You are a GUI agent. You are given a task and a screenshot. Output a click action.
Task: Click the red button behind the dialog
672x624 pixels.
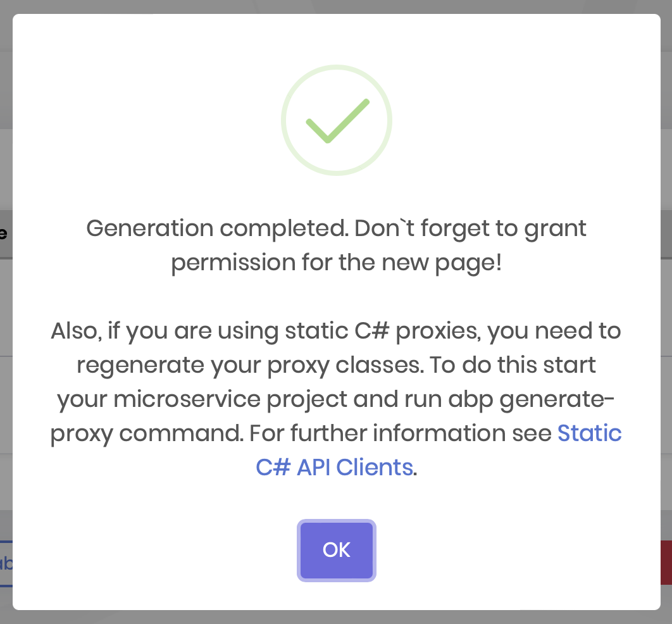pyautogui.click(x=666, y=562)
